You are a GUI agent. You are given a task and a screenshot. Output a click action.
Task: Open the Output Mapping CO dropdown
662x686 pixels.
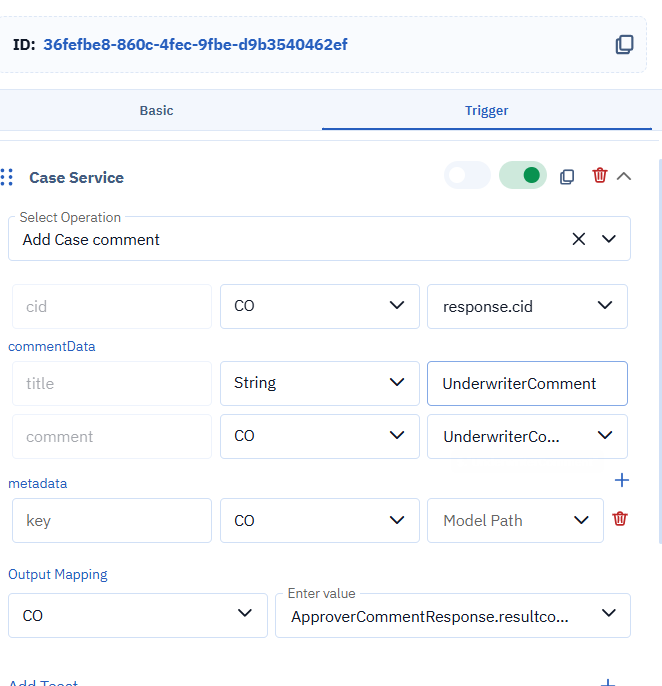click(138, 616)
